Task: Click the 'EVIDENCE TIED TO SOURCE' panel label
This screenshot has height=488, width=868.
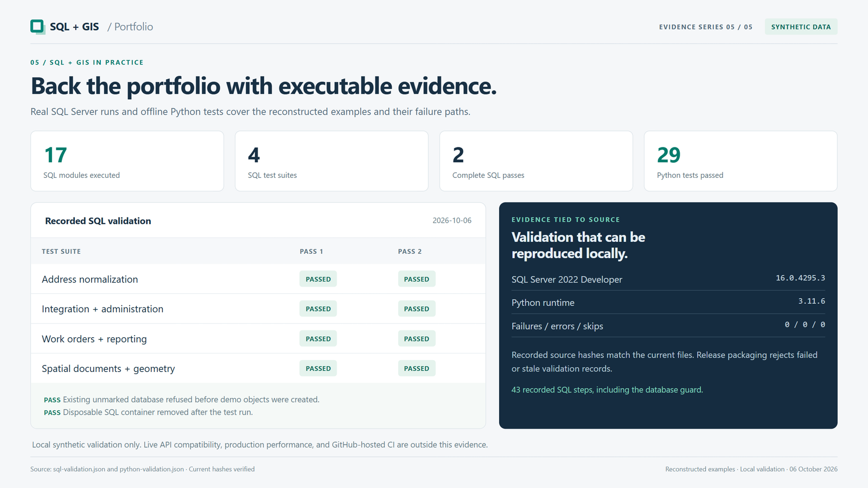Action: [566, 220]
